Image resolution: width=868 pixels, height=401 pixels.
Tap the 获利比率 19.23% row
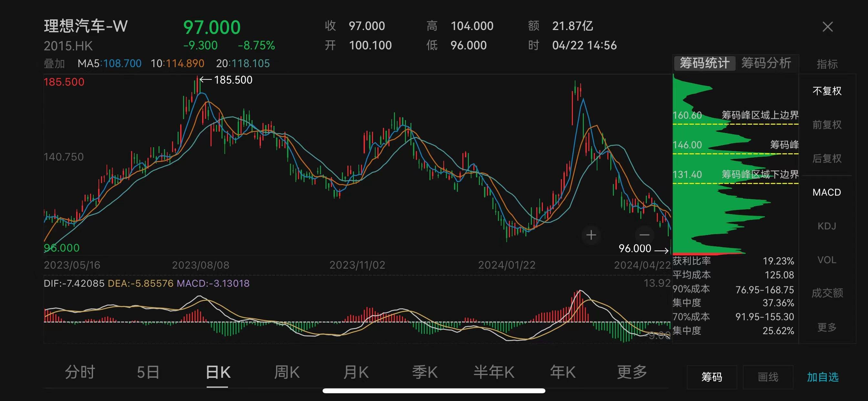[734, 261]
